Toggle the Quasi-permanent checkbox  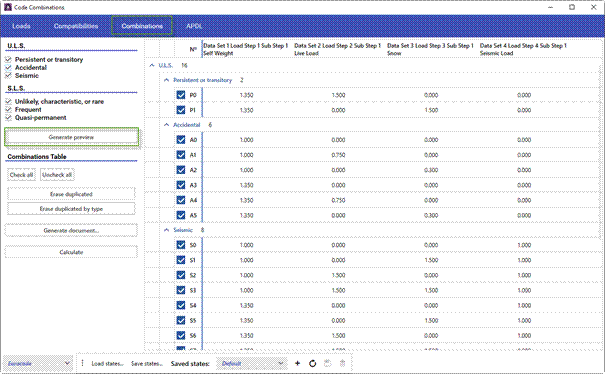[8, 118]
